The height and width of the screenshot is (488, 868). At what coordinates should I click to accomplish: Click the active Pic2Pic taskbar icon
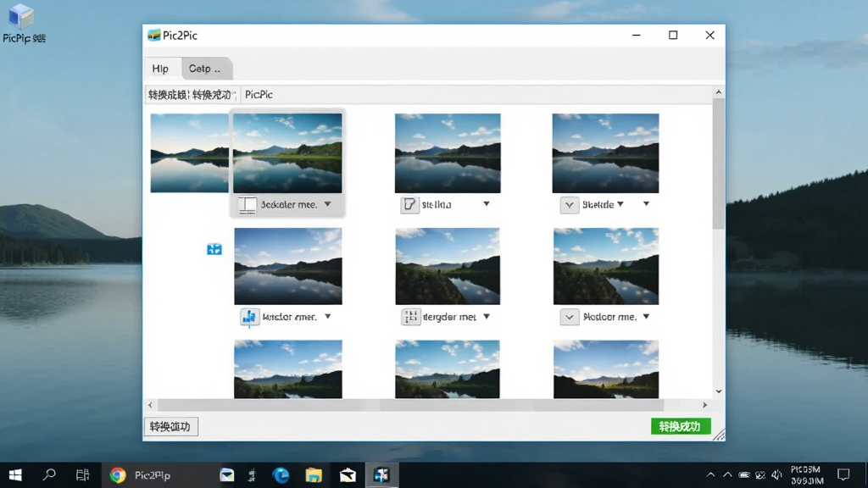click(381, 474)
